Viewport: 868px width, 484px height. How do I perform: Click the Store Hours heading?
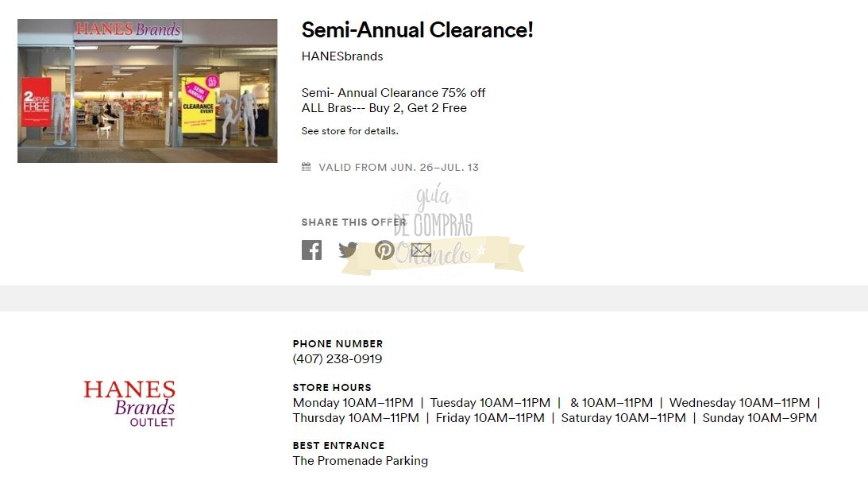(x=332, y=388)
